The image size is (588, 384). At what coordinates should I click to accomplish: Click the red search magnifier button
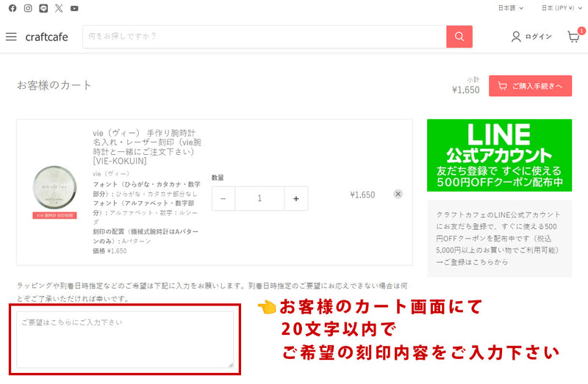459,37
